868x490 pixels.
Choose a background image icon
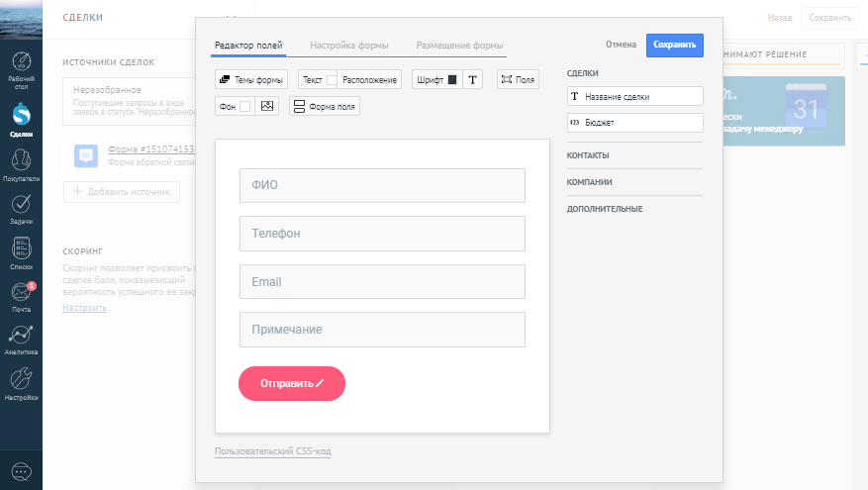click(267, 106)
